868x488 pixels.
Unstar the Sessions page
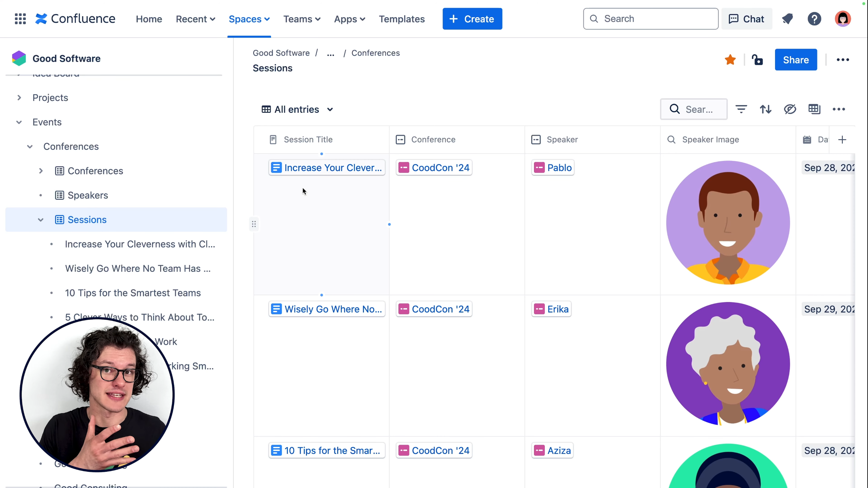730,60
